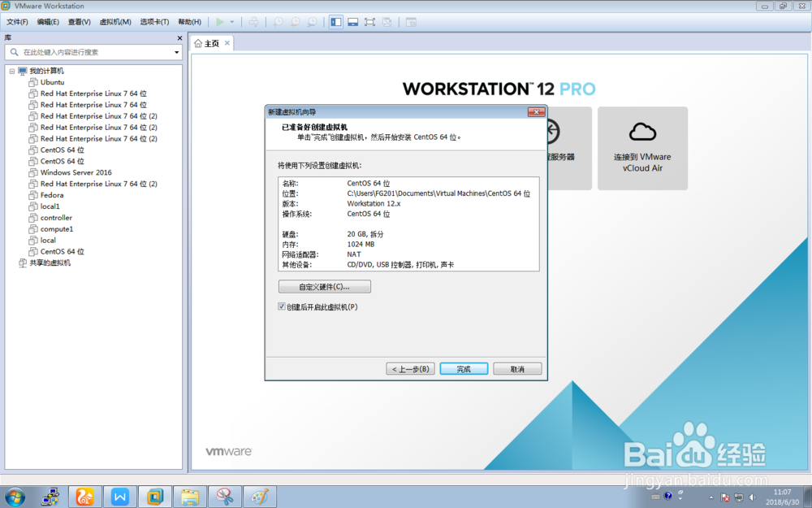Screen dimensions: 812x508
Task: Open the Windows Start button
Action: click(x=15, y=497)
